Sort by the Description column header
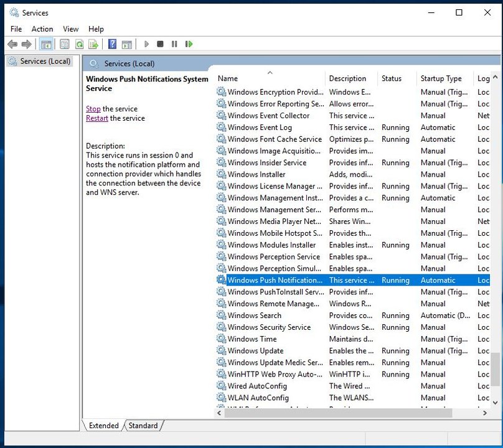 click(352, 78)
